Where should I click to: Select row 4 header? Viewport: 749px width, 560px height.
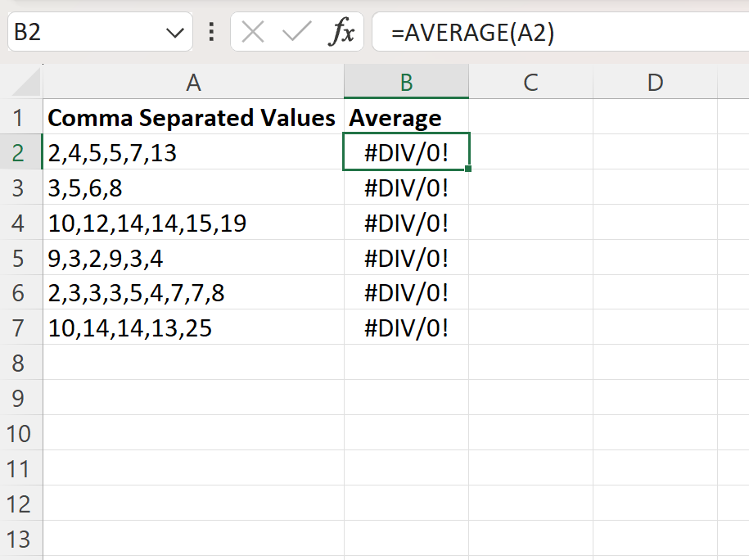coord(21,223)
